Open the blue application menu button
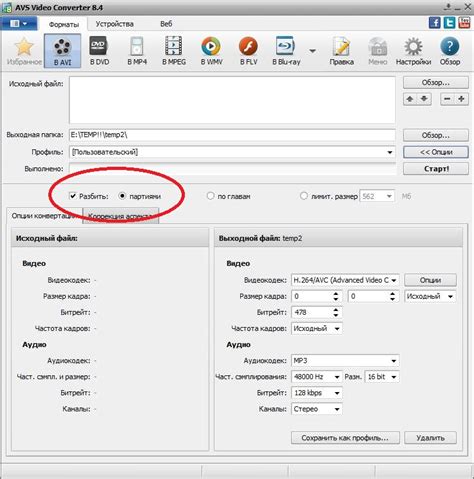 (19, 24)
